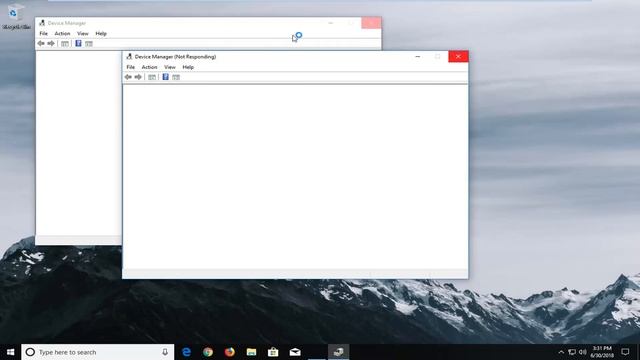640x360 pixels.
Task: Click rightmost toolbar icon in background Device Manager
Action: 89,44
